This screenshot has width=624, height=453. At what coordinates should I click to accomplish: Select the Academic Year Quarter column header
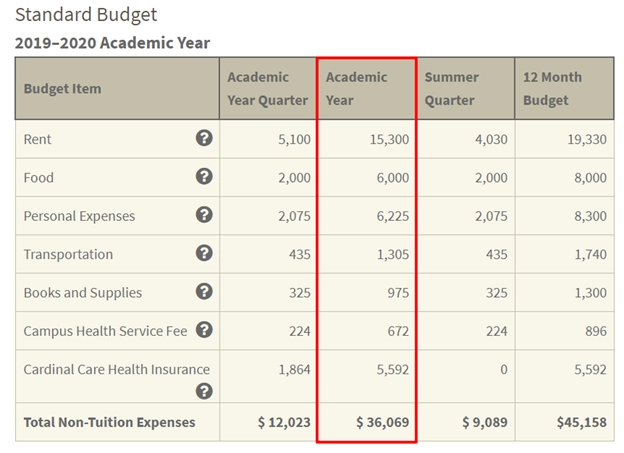tap(267, 88)
